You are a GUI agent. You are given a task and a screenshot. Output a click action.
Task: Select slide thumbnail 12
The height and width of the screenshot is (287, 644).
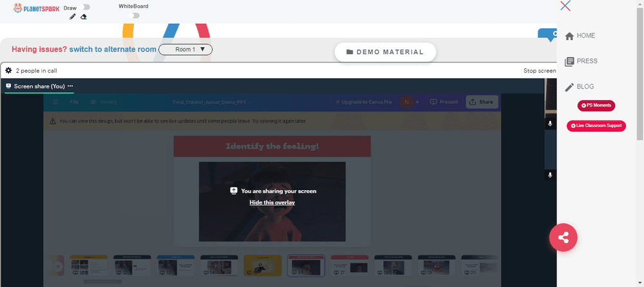132,266
